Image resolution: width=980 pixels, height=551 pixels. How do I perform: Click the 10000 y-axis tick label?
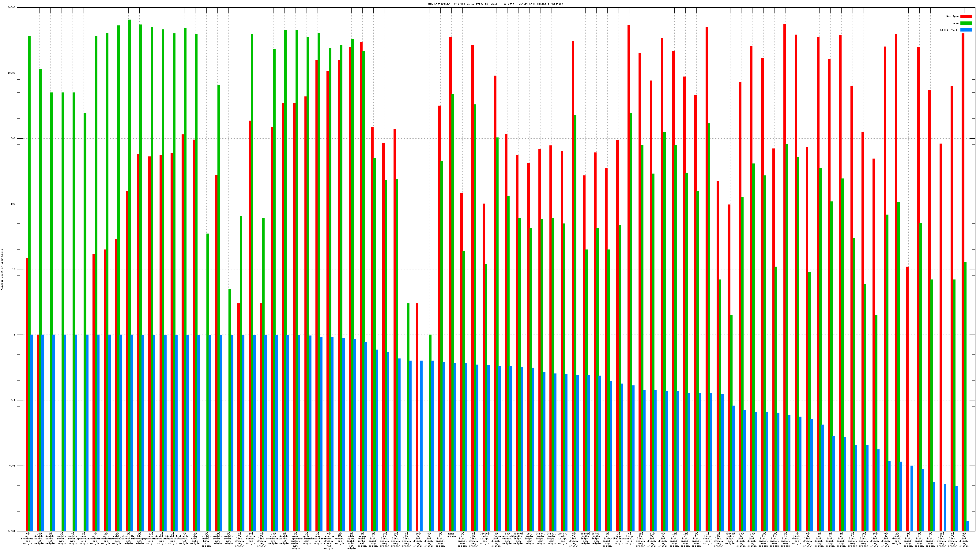pyautogui.click(x=12, y=73)
